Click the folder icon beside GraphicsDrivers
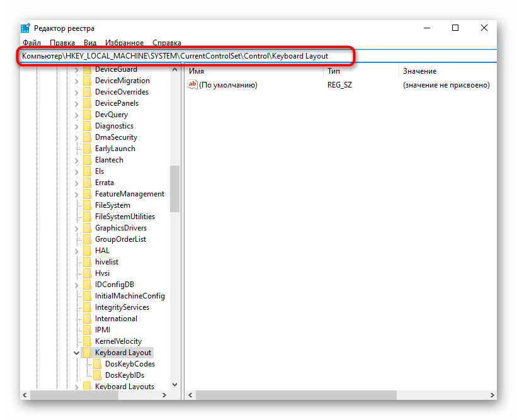The height and width of the screenshot is (420, 517). pos(87,228)
